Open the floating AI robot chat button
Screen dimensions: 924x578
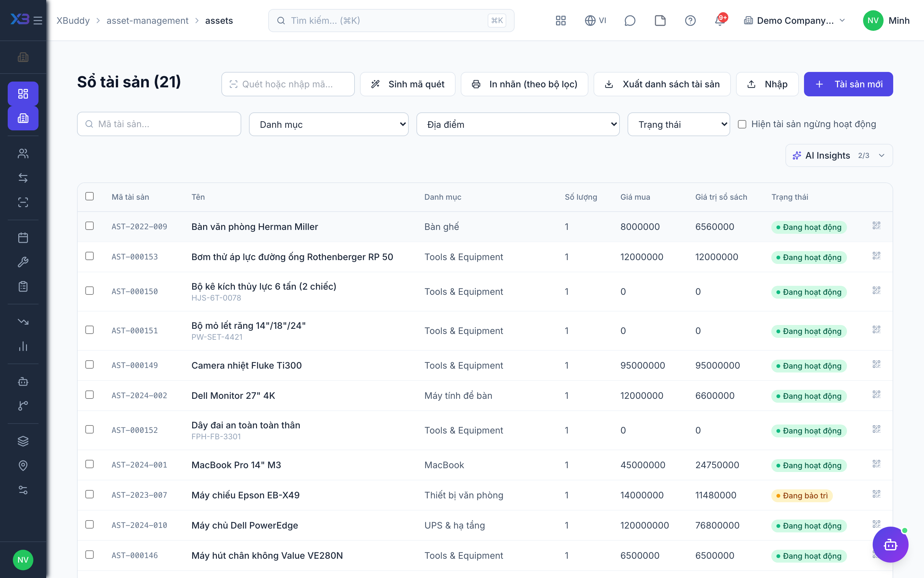coord(890,544)
